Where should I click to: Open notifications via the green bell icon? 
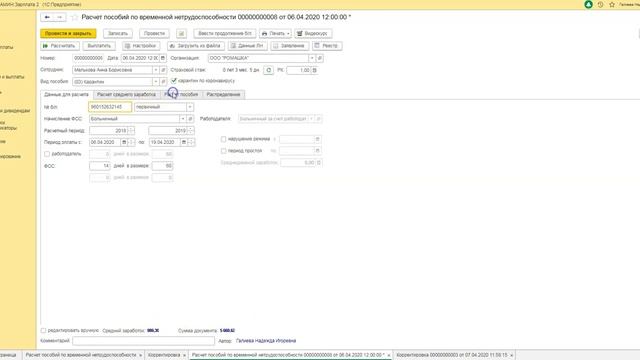[x=588, y=4]
